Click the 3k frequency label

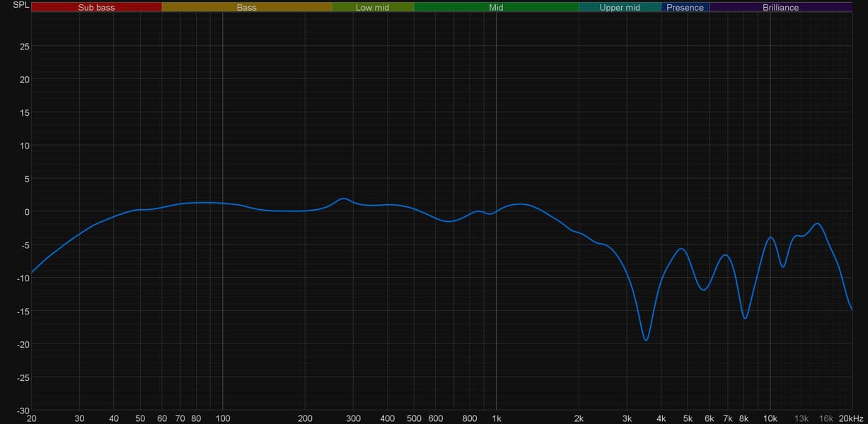627,419
